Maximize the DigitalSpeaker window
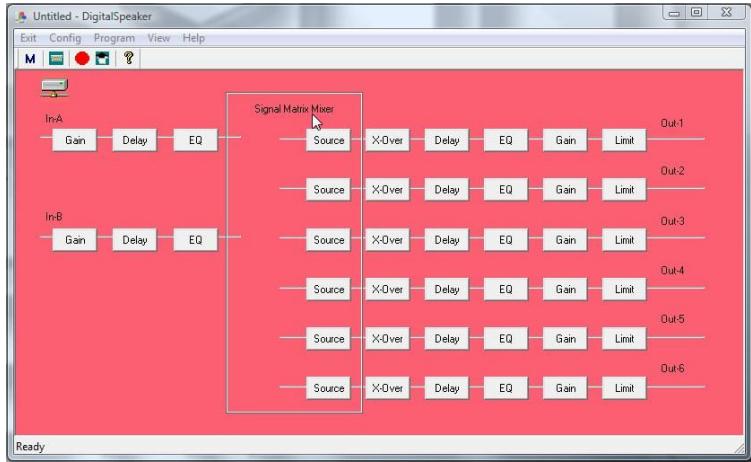Viewport: 751px width, 462px height. pos(696,12)
